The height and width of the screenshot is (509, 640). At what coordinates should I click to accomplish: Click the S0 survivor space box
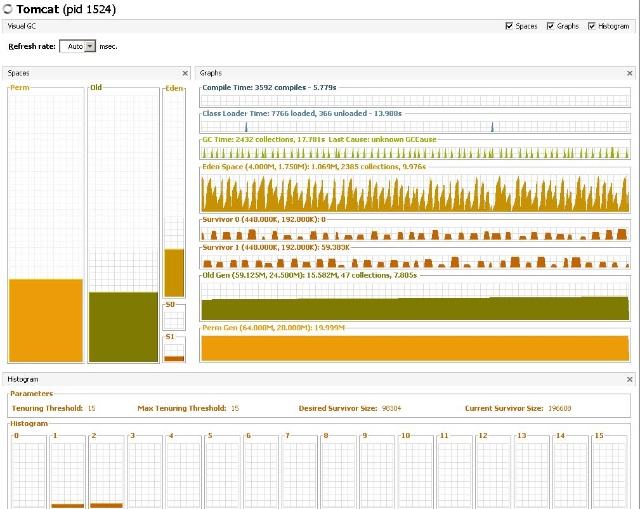click(174, 318)
